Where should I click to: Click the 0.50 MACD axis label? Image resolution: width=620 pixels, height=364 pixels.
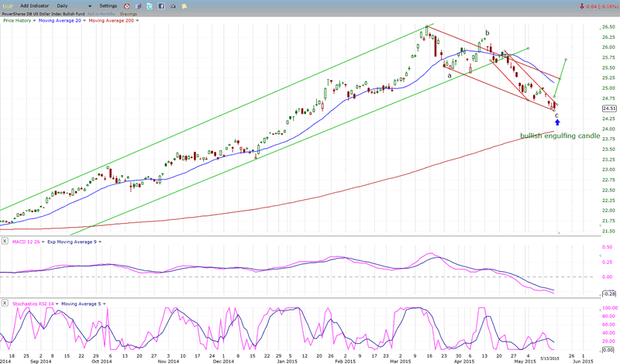pos(607,247)
